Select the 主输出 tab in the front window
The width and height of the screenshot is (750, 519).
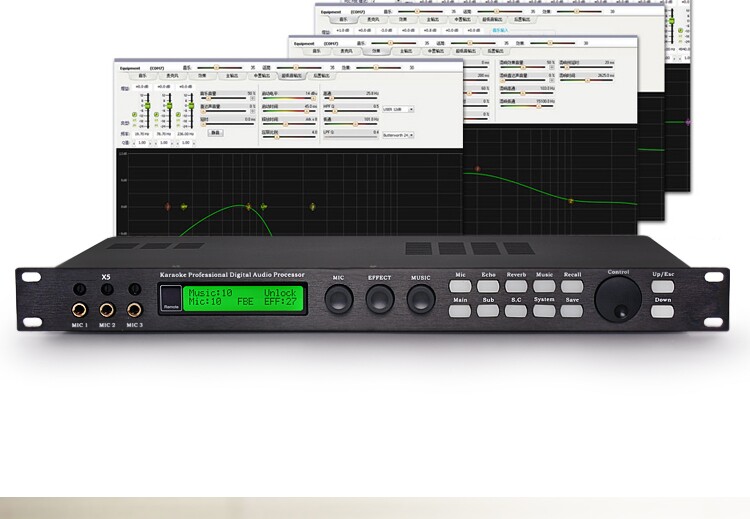click(232, 76)
